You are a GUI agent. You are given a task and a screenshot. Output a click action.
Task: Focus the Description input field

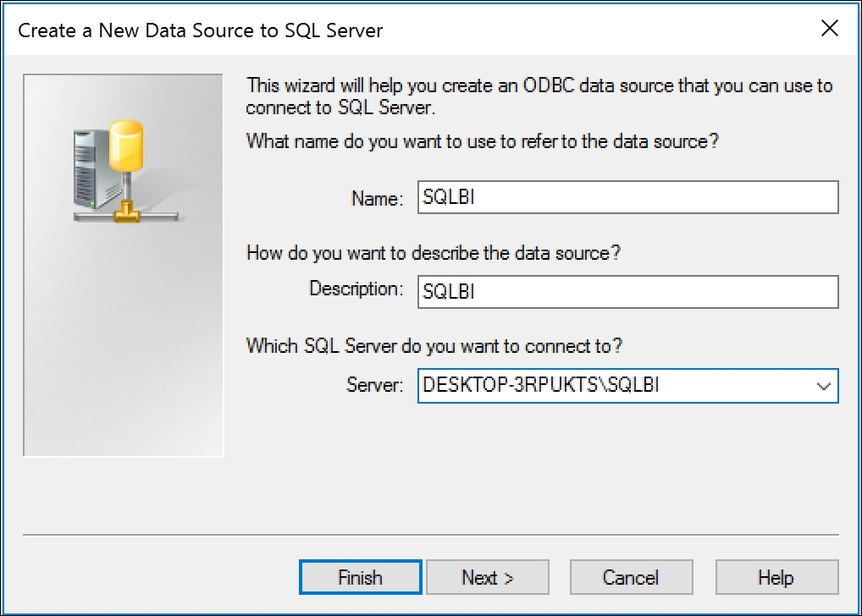627,291
